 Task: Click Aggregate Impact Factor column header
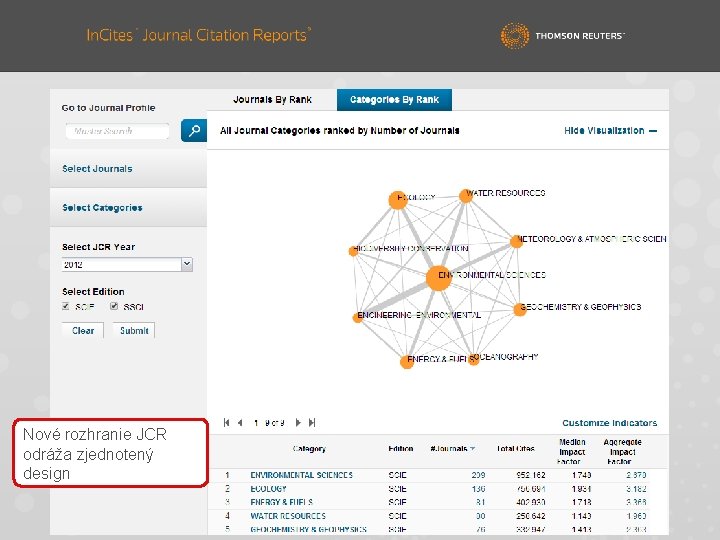coord(622,451)
